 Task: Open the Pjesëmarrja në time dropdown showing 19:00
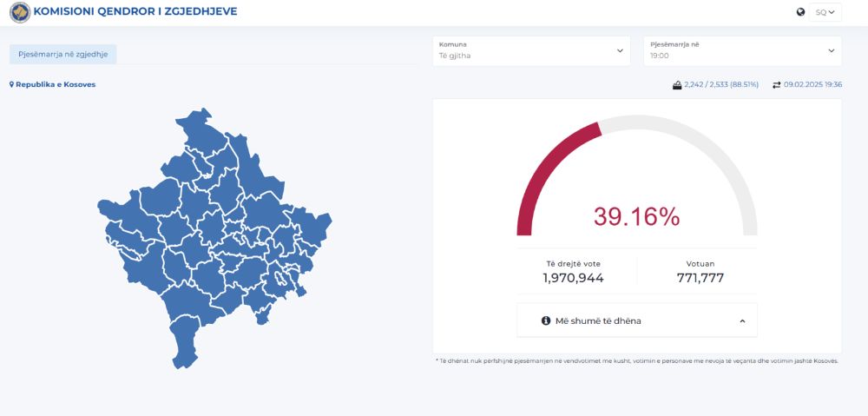(x=743, y=50)
